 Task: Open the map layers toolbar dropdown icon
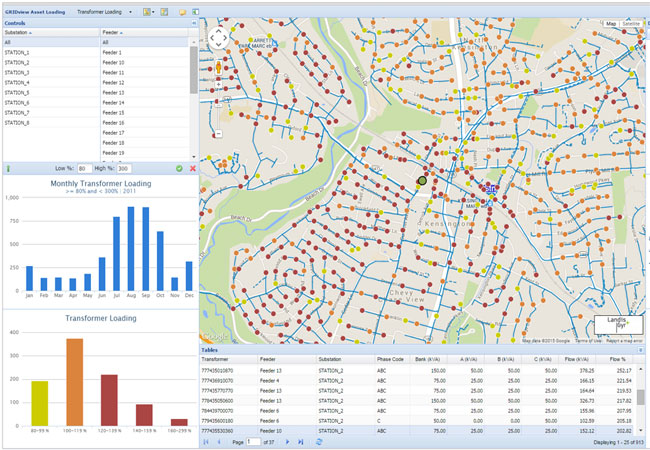click(148, 12)
